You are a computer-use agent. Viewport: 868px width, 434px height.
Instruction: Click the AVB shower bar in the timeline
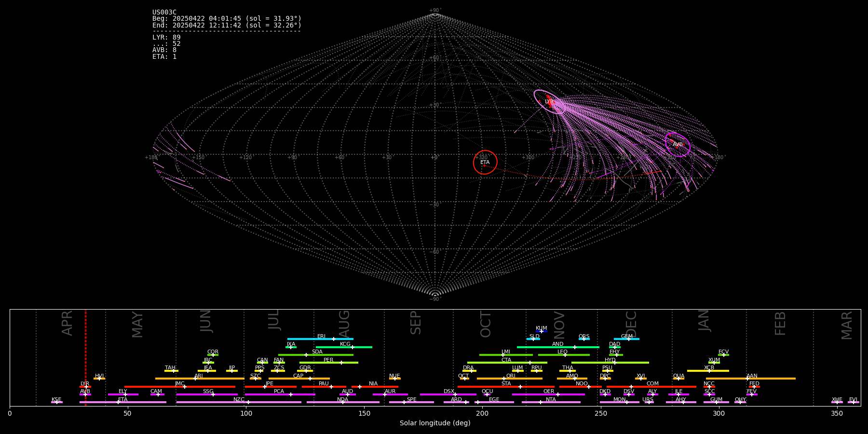click(x=85, y=394)
